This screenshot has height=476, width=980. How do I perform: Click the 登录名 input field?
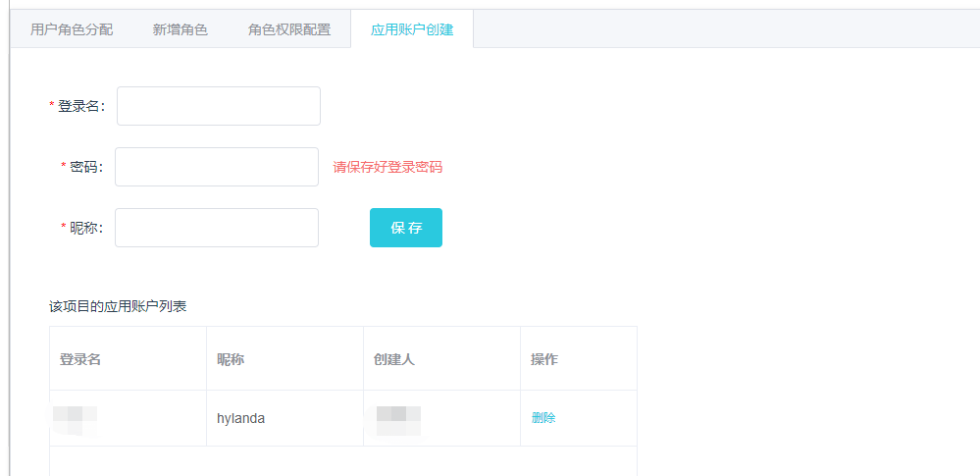219,106
